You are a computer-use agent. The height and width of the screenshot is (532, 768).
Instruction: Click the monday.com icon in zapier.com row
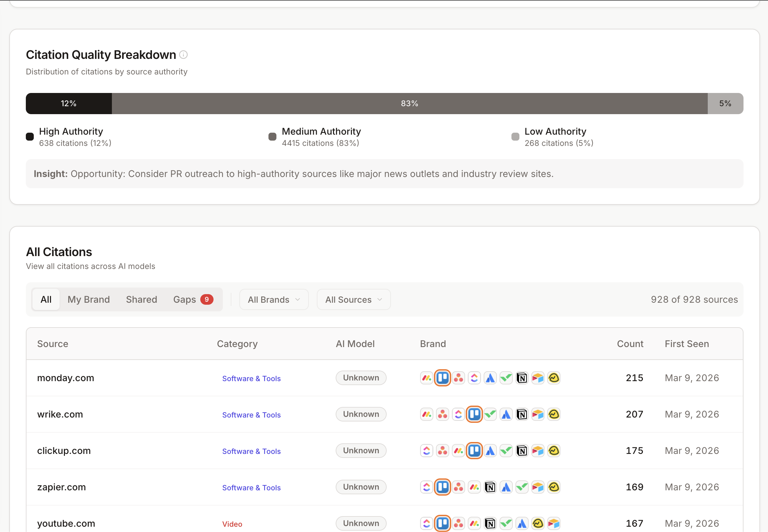click(x=474, y=487)
